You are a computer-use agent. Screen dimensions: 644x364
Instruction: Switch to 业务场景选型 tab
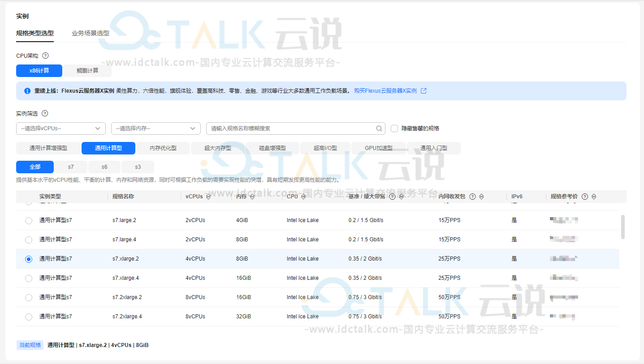point(91,33)
